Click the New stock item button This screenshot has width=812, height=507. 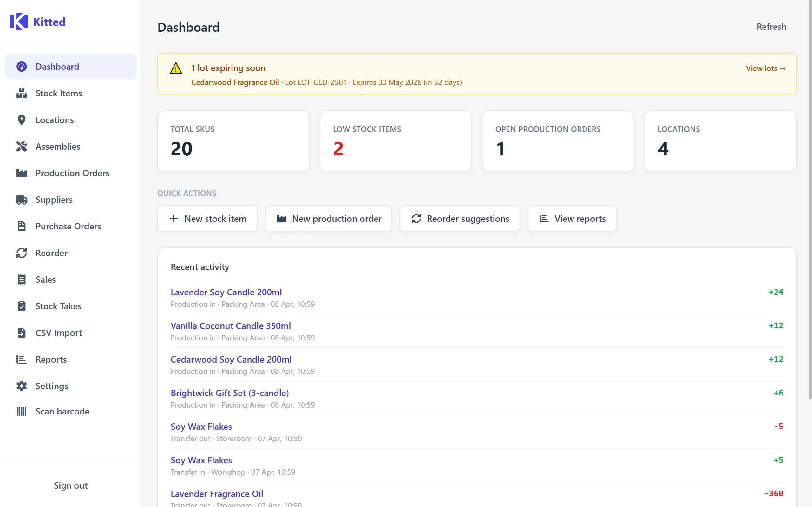point(207,219)
